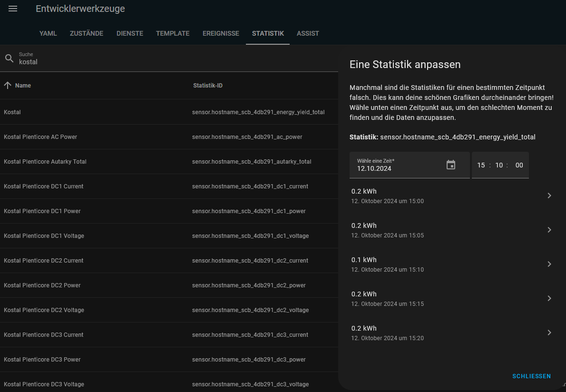
Task: Click the SCHLIESSEN button
Action: click(531, 376)
